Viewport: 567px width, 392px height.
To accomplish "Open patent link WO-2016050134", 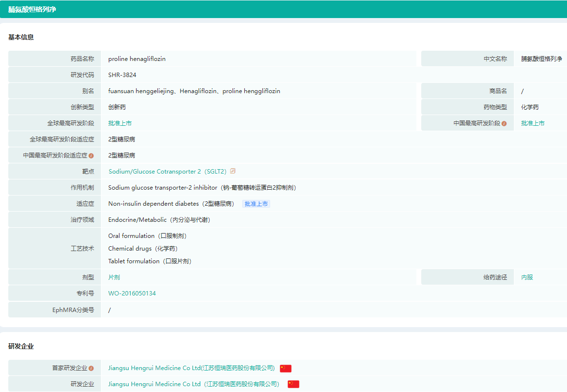I will click(x=132, y=294).
